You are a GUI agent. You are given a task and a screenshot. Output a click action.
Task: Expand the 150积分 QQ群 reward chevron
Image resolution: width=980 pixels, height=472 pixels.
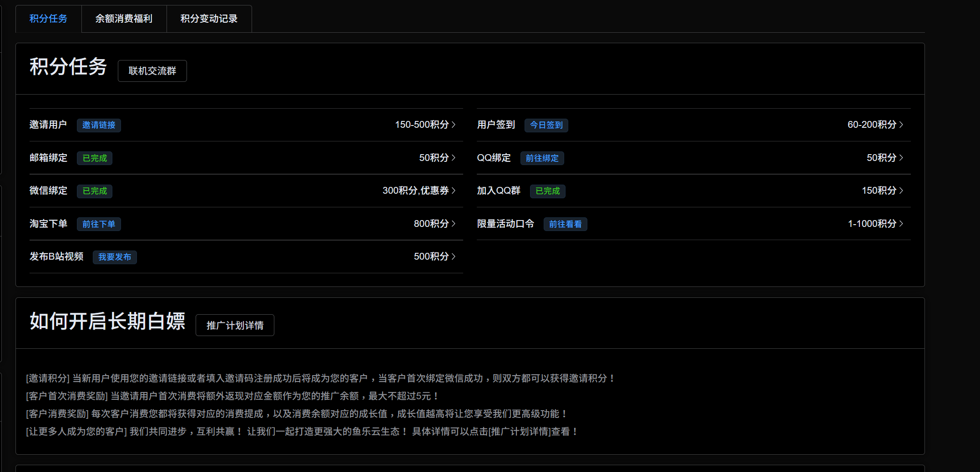point(901,191)
